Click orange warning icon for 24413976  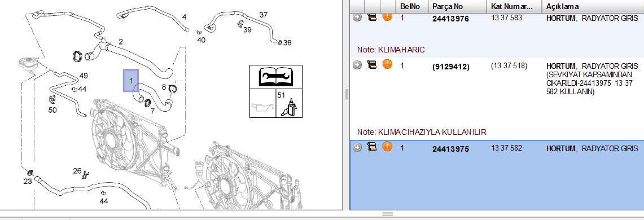click(387, 16)
